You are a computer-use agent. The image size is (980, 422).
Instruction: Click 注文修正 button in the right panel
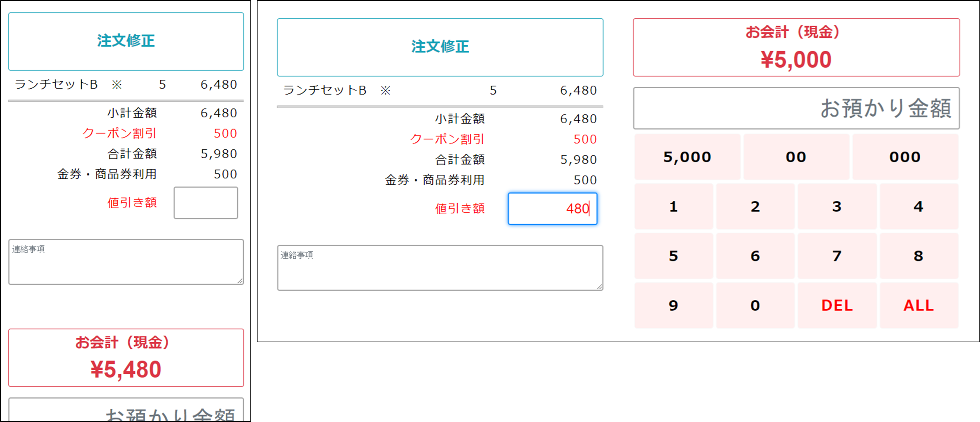tap(440, 47)
